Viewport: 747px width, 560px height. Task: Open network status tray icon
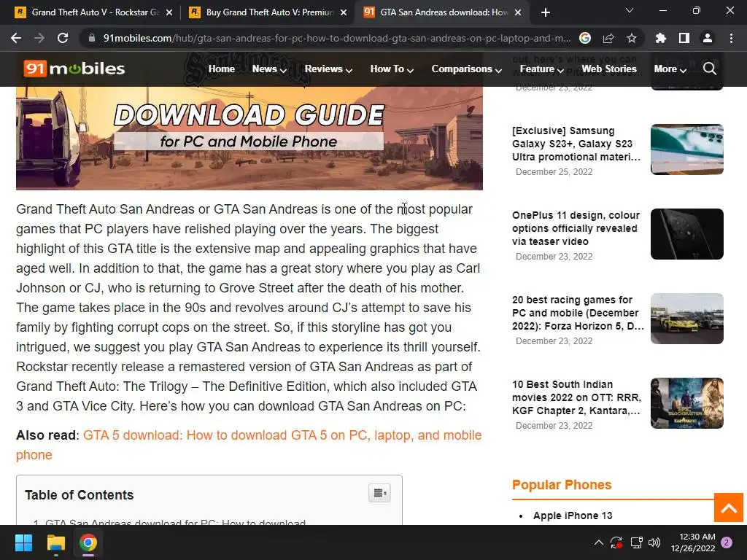[x=636, y=542]
